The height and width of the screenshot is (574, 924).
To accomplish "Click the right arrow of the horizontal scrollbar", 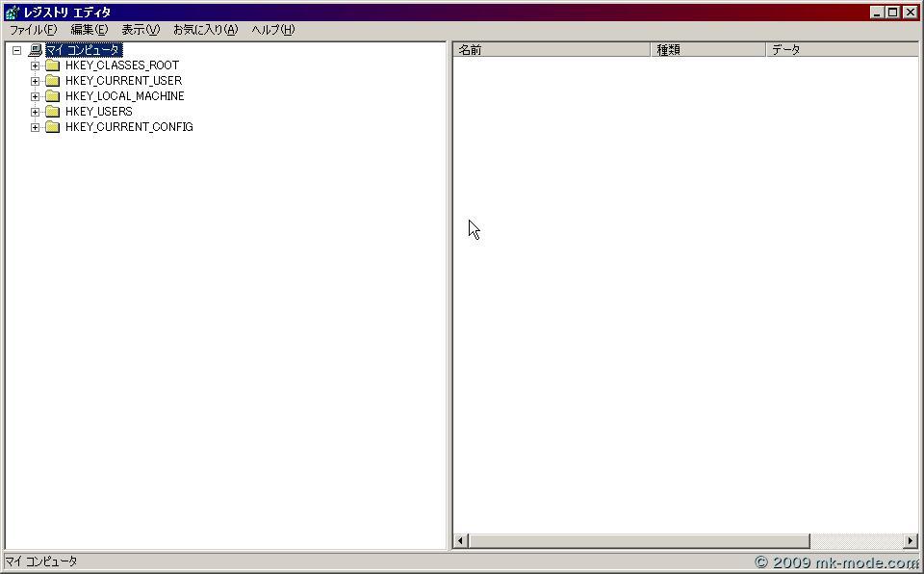I will coord(913,540).
